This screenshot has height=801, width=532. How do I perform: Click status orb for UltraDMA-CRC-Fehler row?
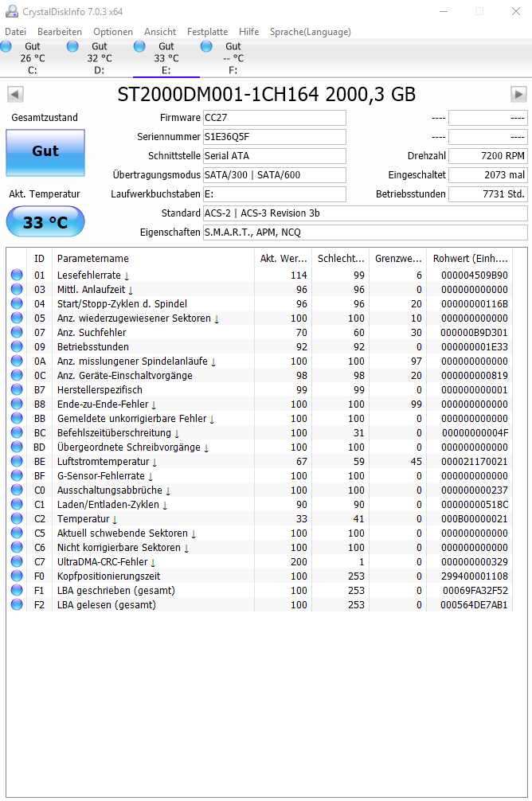[x=17, y=561]
